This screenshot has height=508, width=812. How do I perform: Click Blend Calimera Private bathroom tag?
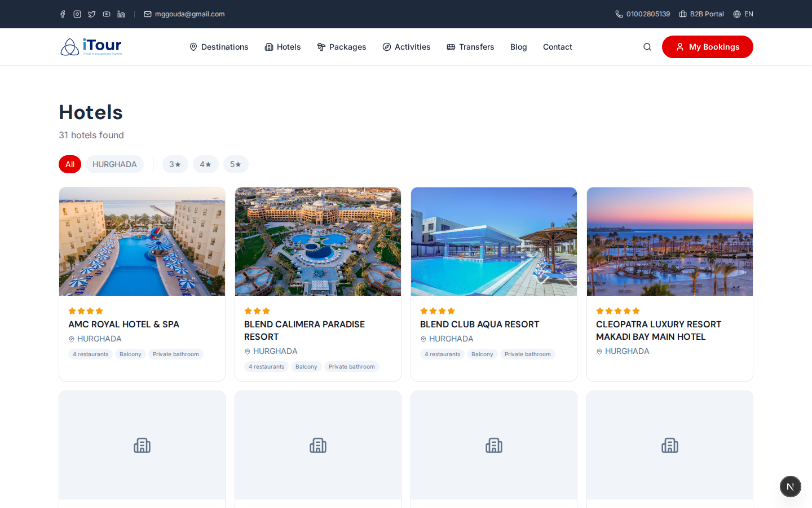click(352, 367)
